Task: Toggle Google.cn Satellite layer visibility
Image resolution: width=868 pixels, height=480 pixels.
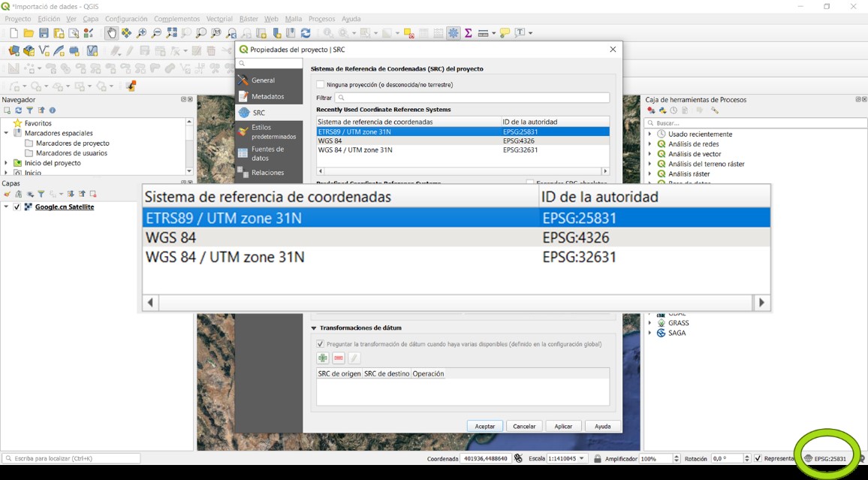Action: coord(17,207)
